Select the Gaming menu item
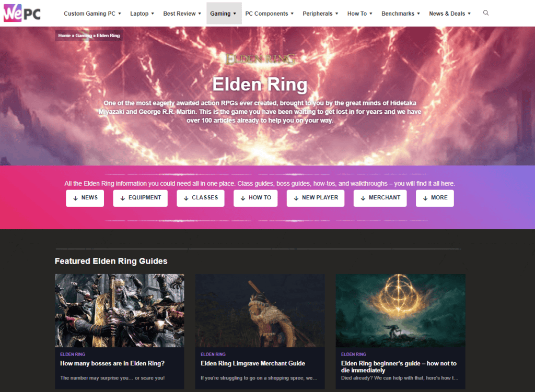This screenshot has height=392, width=535. click(x=224, y=14)
